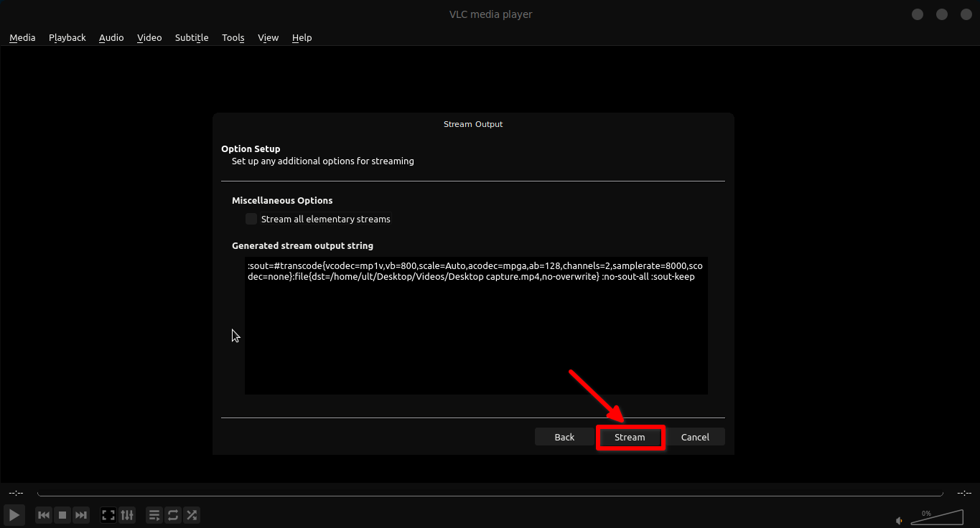Expand the Video menu
The height and width of the screenshot is (528, 980).
pyautogui.click(x=149, y=37)
